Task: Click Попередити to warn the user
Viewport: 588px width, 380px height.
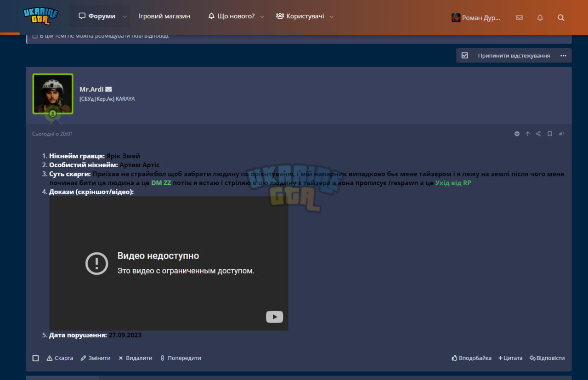Action: click(x=181, y=358)
